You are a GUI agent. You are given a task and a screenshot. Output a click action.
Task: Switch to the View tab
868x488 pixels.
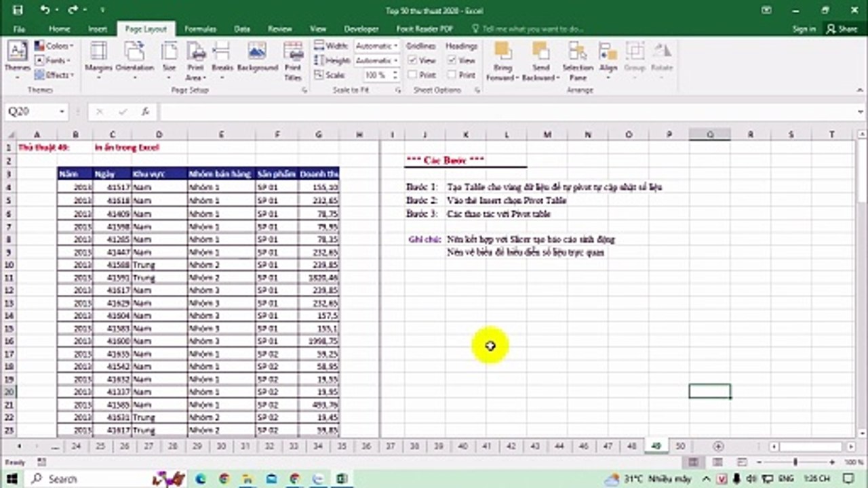click(x=318, y=29)
